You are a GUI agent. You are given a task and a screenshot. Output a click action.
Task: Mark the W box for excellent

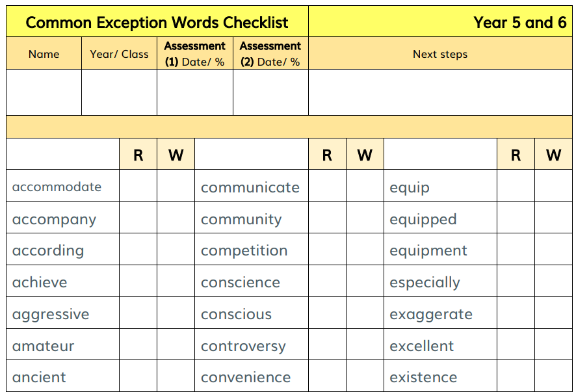click(x=553, y=345)
